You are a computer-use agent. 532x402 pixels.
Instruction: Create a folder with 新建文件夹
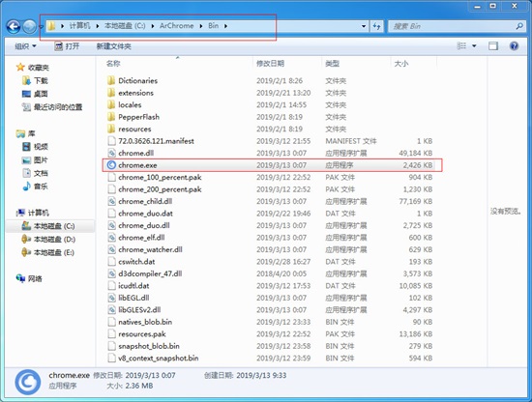tap(114, 46)
